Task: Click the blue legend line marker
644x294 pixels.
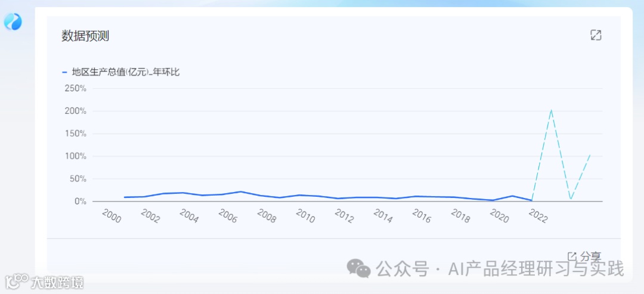Action: (64, 73)
